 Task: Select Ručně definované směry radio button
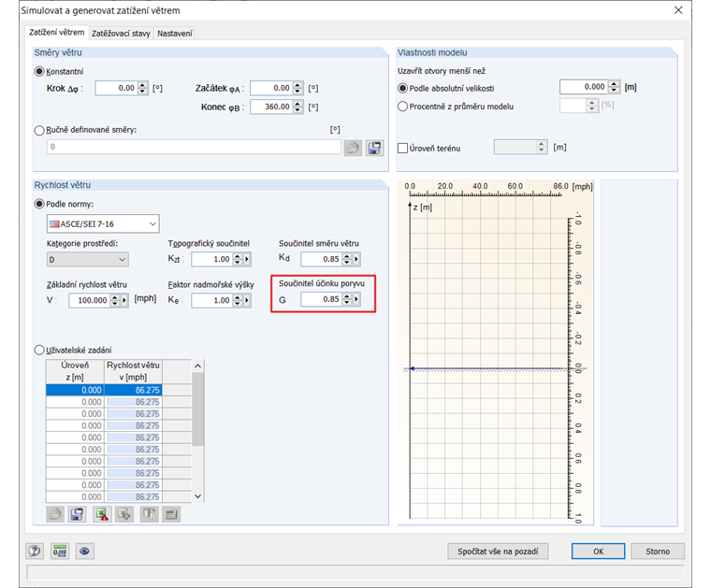click(x=39, y=131)
